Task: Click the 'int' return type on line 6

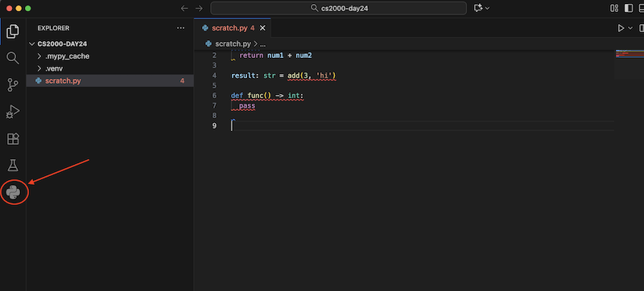Action: tap(294, 96)
